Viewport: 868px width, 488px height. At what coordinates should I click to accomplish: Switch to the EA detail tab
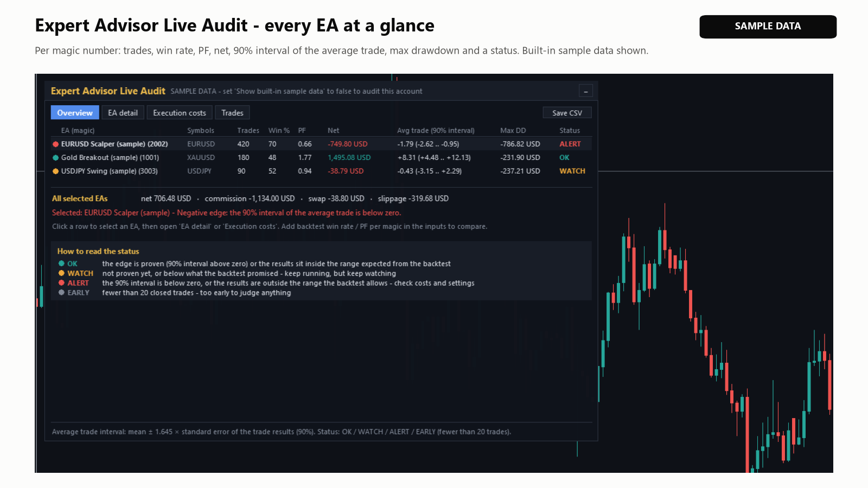tap(123, 113)
